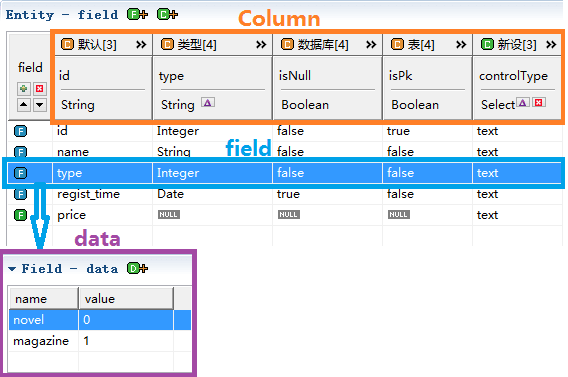The image size is (568, 377).
Task: Click the green F icon for price
Action: (x=21, y=215)
